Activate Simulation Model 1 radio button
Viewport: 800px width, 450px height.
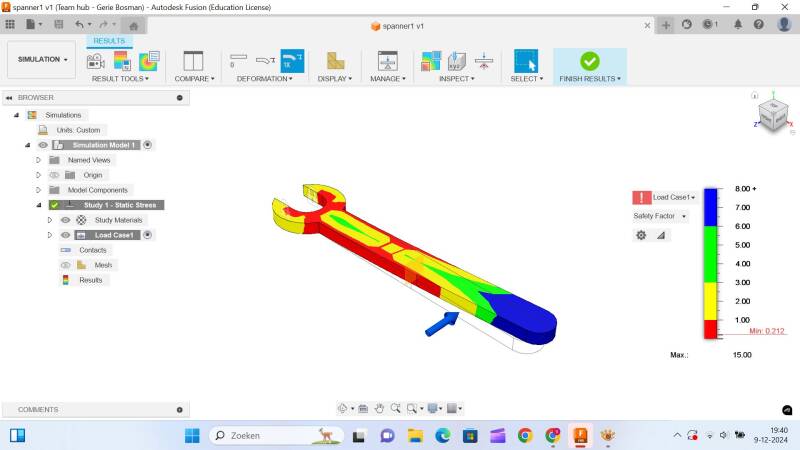pyautogui.click(x=147, y=145)
